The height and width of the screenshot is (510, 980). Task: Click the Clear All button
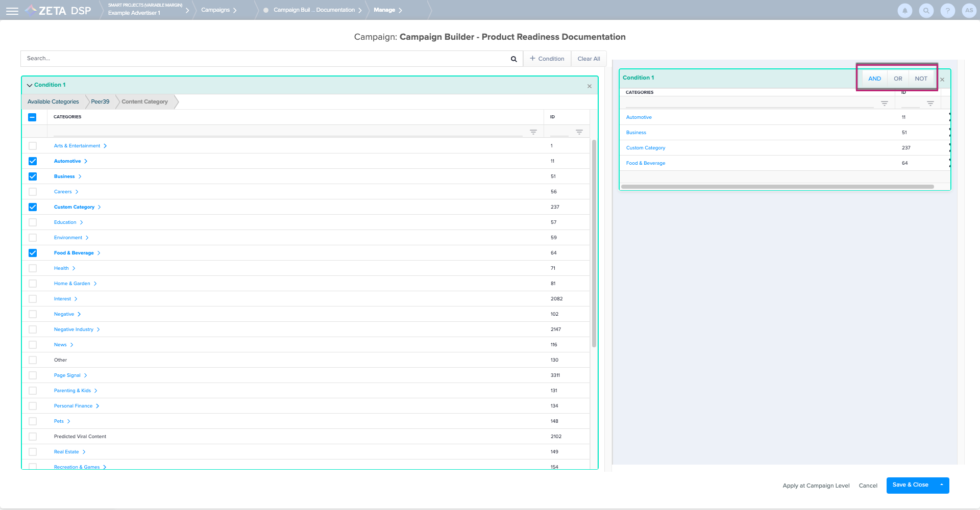click(x=589, y=59)
